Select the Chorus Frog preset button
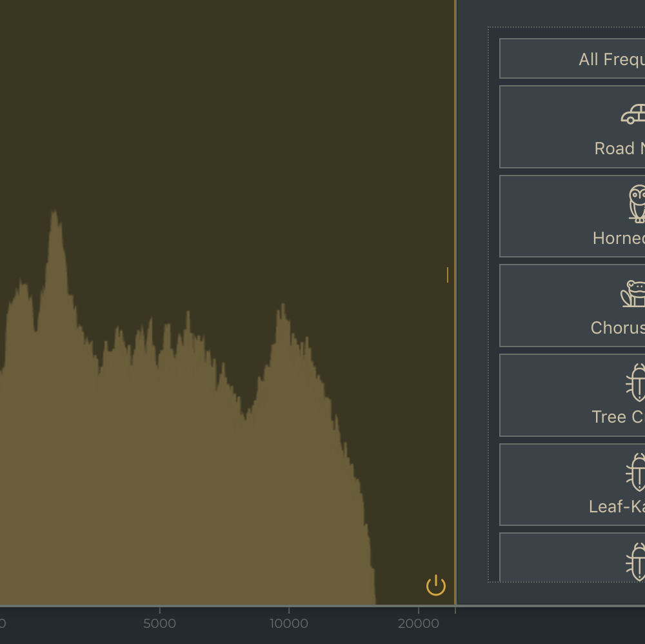Screen dimensions: 645x644 tap(572, 306)
